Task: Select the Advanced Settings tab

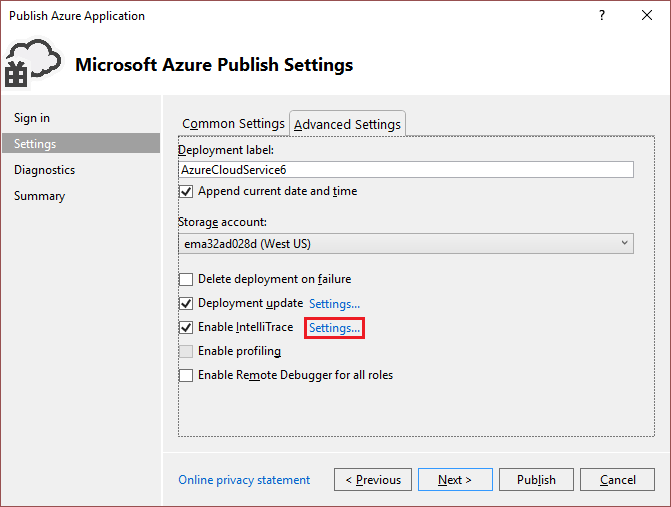Action: click(347, 124)
